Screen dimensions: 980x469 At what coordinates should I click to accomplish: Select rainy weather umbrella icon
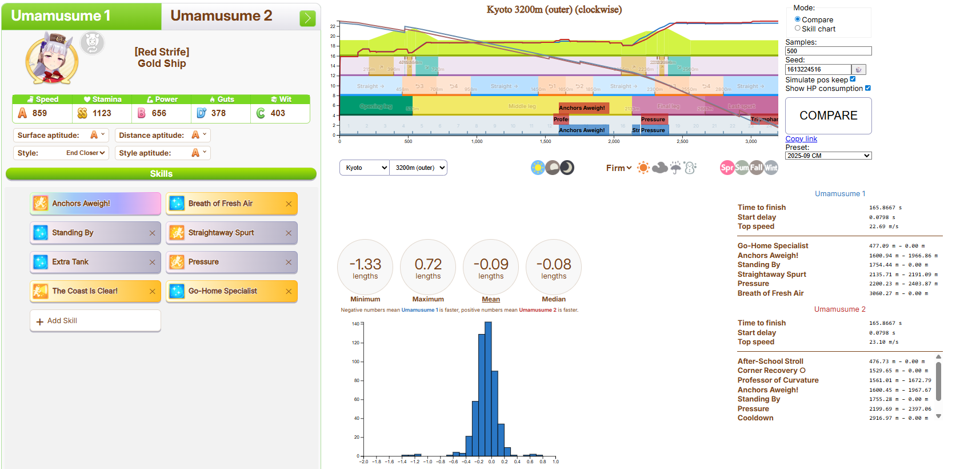tap(675, 168)
